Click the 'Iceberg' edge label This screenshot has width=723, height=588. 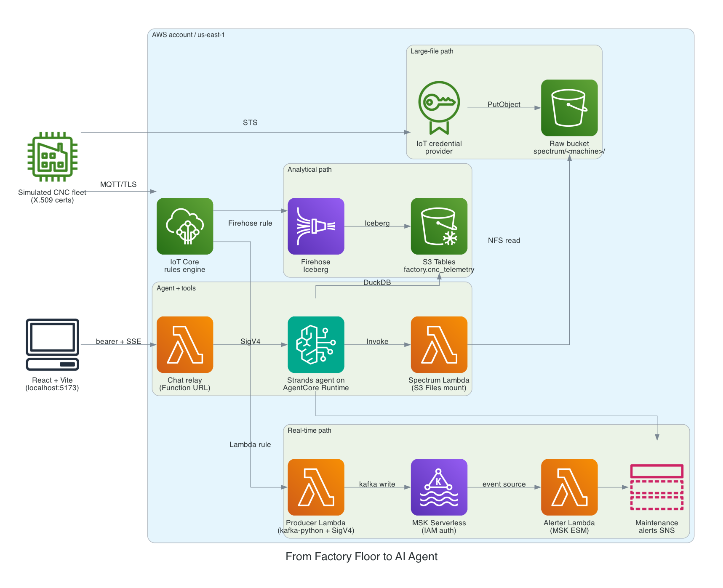click(377, 223)
